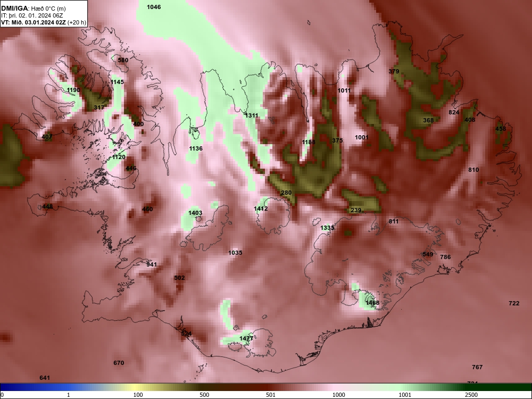Click the 767 value over the sea

(477, 367)
